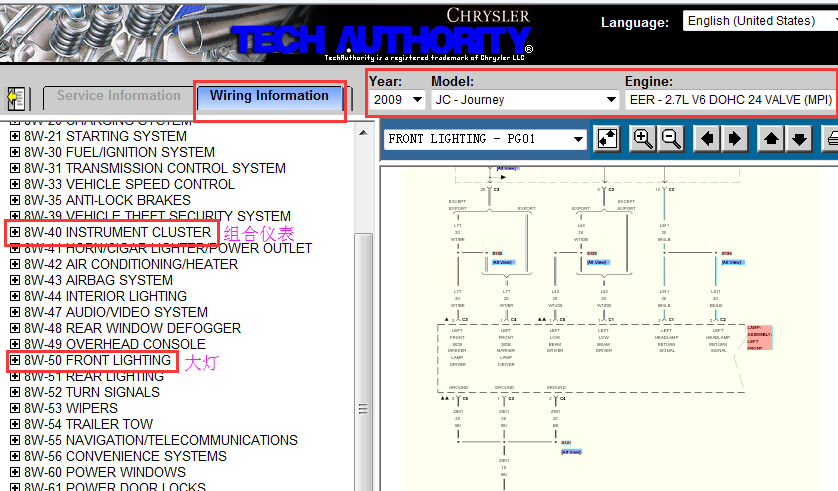Switch to Service Information tab
838x491 pixels.
(x=119, y=96)
